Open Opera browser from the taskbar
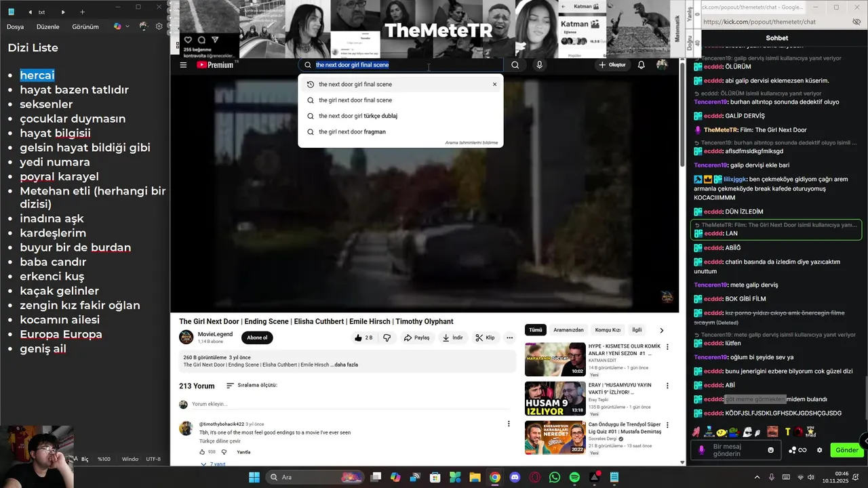This screenshot has width=868, height=488. [x=535, y=477]
